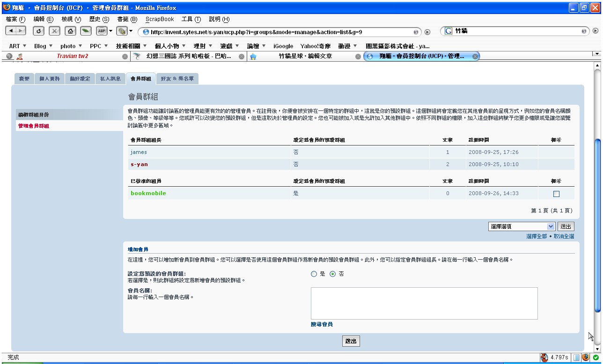Open the 檔案 (File) menu
The image size is (603, 364).
pyautogui.click(x=15, y=19)
